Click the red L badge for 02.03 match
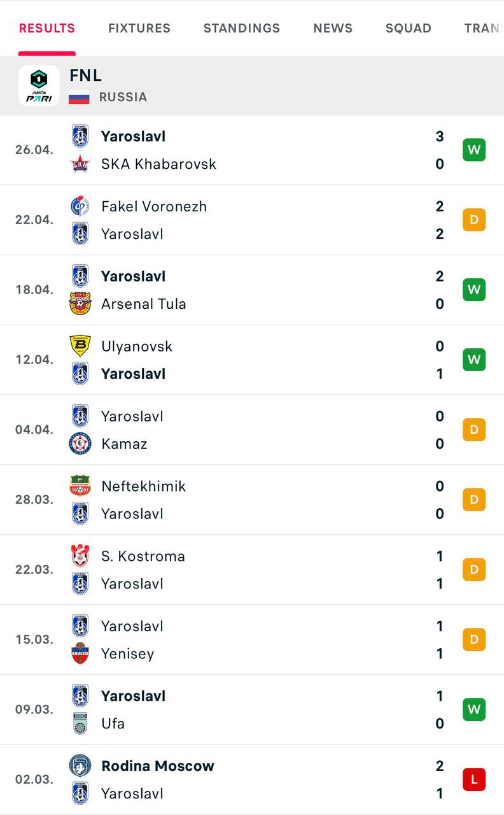The width and height of the screenshot is (504, 815). click(474, 779)
